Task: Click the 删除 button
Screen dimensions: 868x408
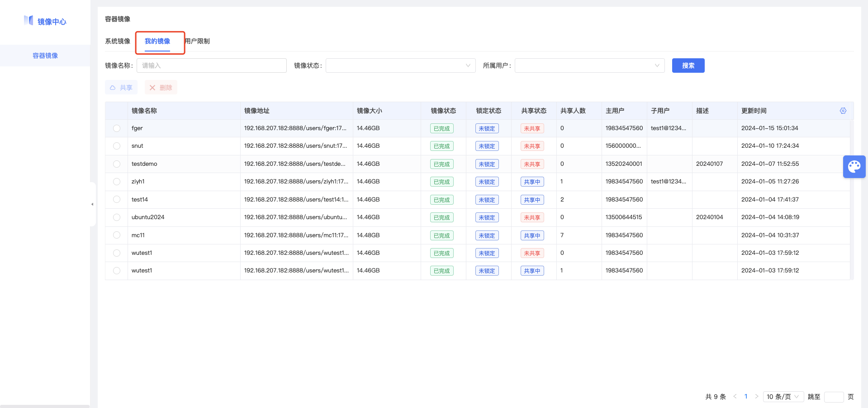Action: (161, 88)
